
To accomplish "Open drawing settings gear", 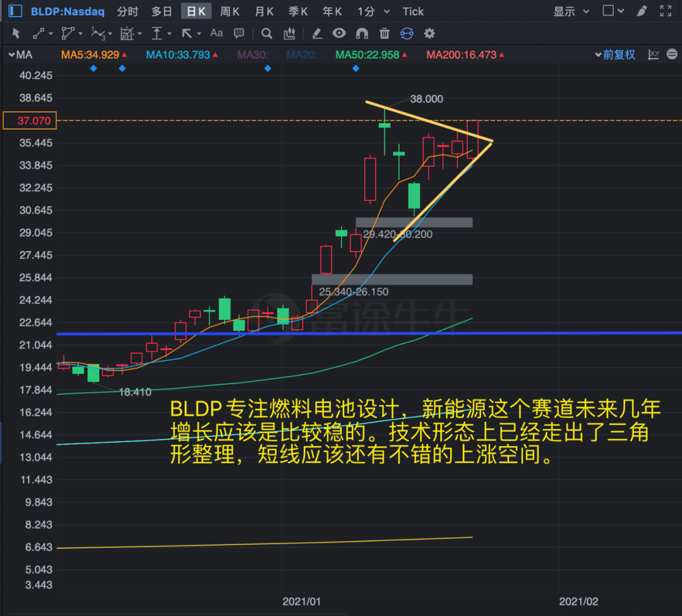I will pos(429,33).
